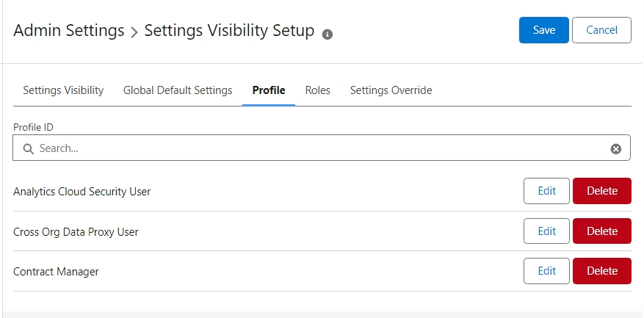Select the Profile tab

coord(269,90)
